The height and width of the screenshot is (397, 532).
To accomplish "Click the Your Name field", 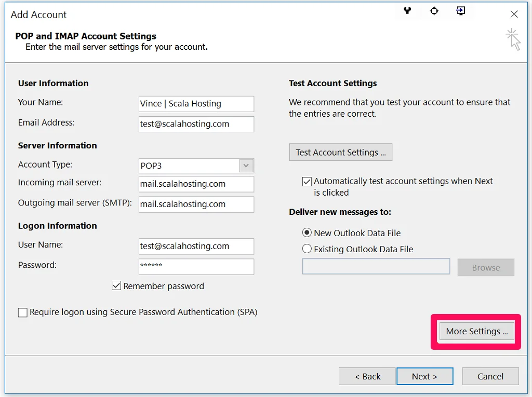I will (196, 104).
